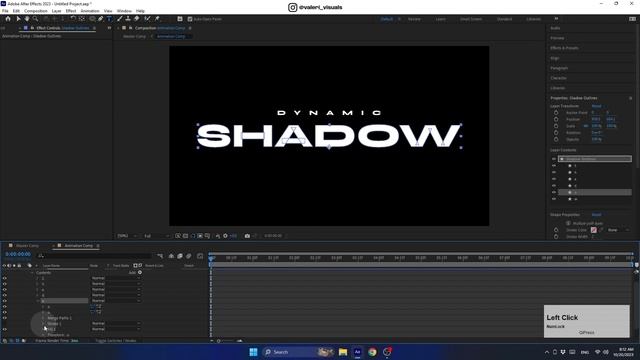Image resolution: width=640 pixels, height=360 pixels.
Task: Click the Stroke Color swatch
Action: coord(593,230)
